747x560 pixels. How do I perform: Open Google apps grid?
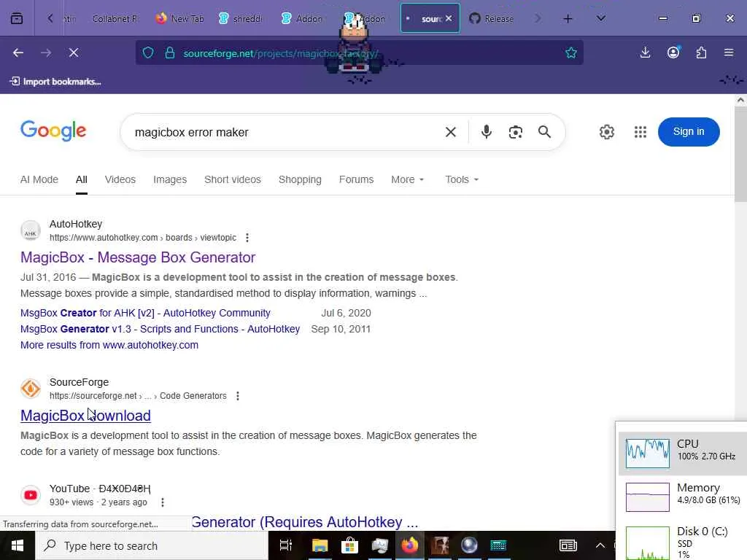pyautogui.click(x=640, y=132)
